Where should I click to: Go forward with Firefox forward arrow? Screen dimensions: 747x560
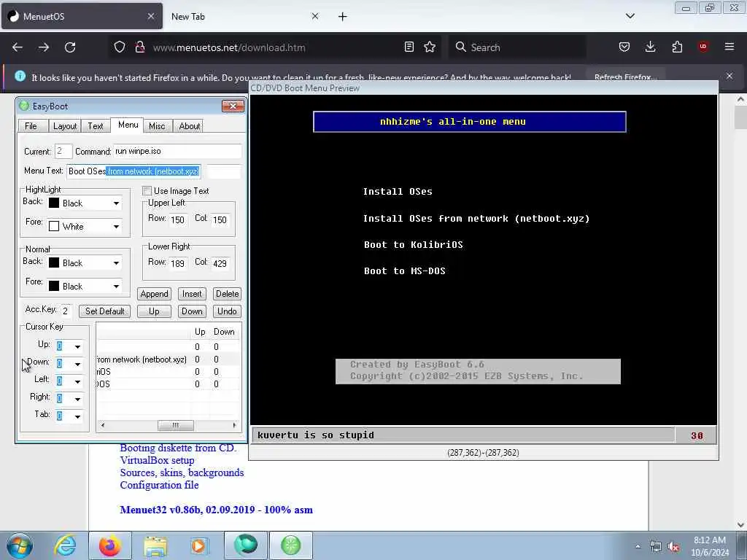pos(44,47)
